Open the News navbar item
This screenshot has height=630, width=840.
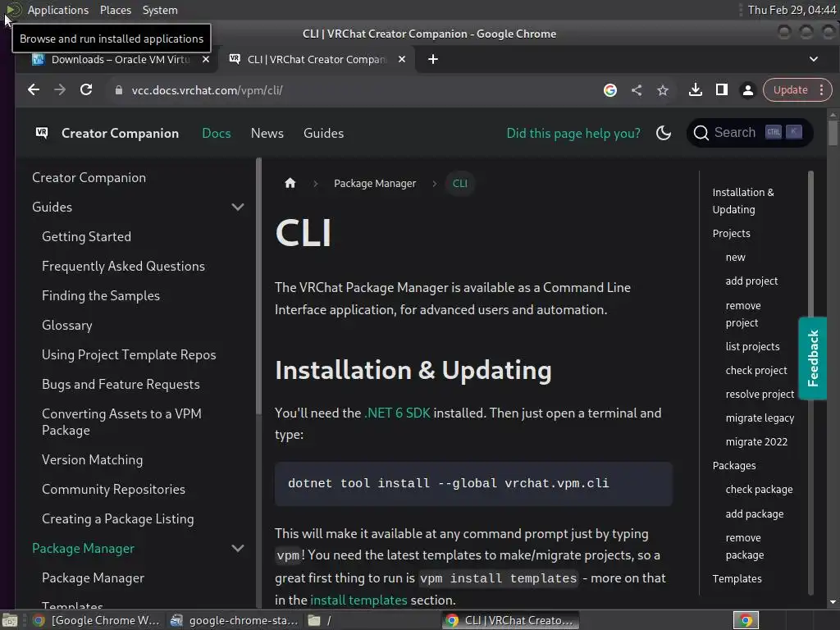[267, 133]
